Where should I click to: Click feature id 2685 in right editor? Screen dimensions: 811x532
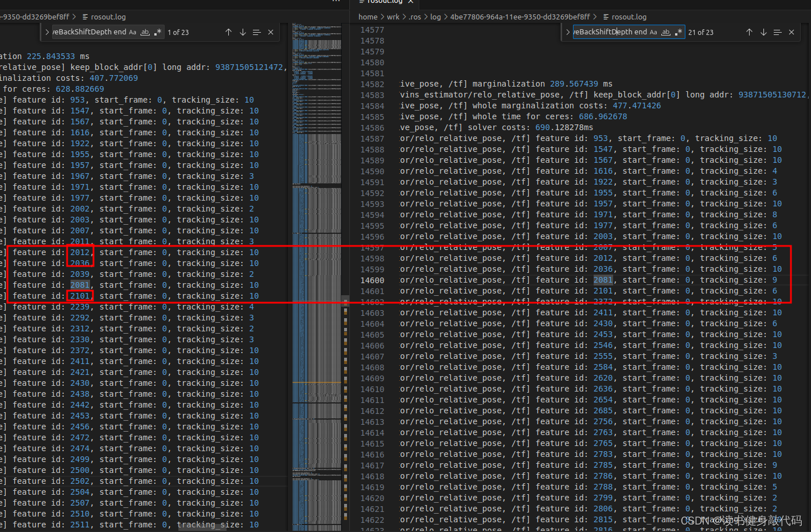(603, 410)
